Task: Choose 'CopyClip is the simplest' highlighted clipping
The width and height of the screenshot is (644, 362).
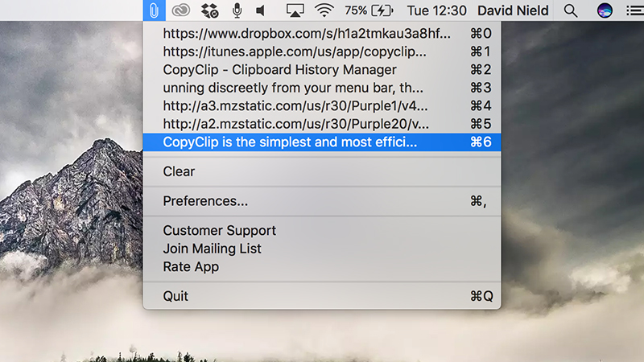Action: tap(322, 142)
